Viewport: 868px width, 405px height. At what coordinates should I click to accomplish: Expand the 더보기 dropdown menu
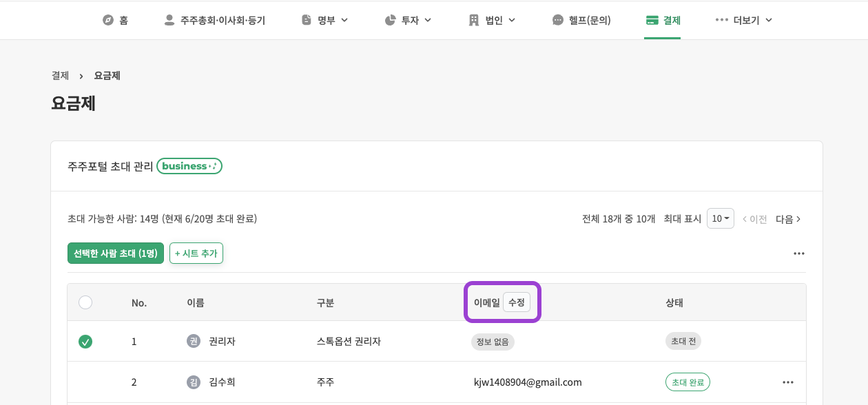[x=769, y=20]
